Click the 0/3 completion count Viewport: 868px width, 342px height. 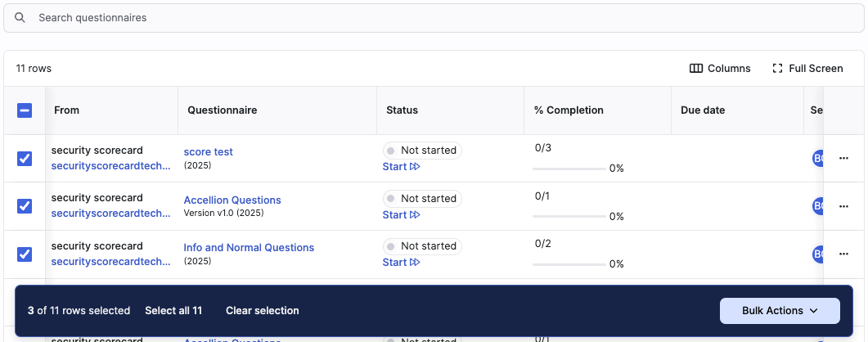[543, 148]
